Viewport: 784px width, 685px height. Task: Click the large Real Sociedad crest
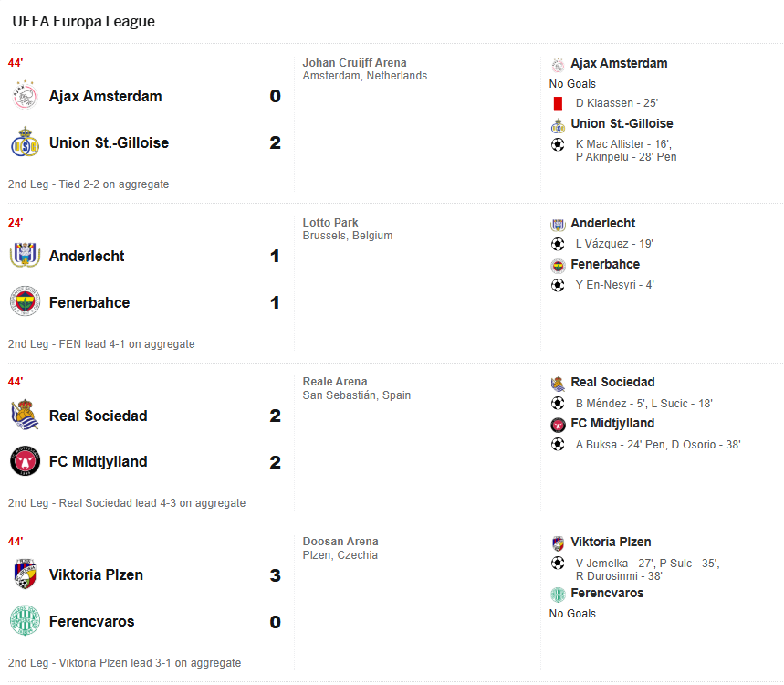point(25,415)
